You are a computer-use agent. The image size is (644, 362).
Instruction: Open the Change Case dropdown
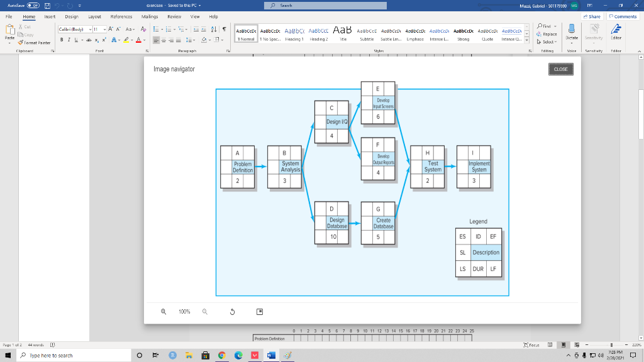(130, 29)
